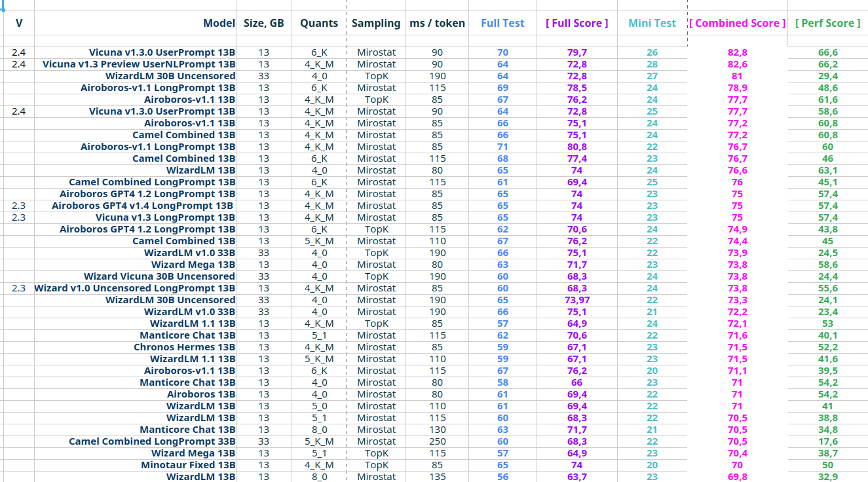Click the "Quants" column header
The width and height of the screenshot is (868, 482).
click(319, 23)
